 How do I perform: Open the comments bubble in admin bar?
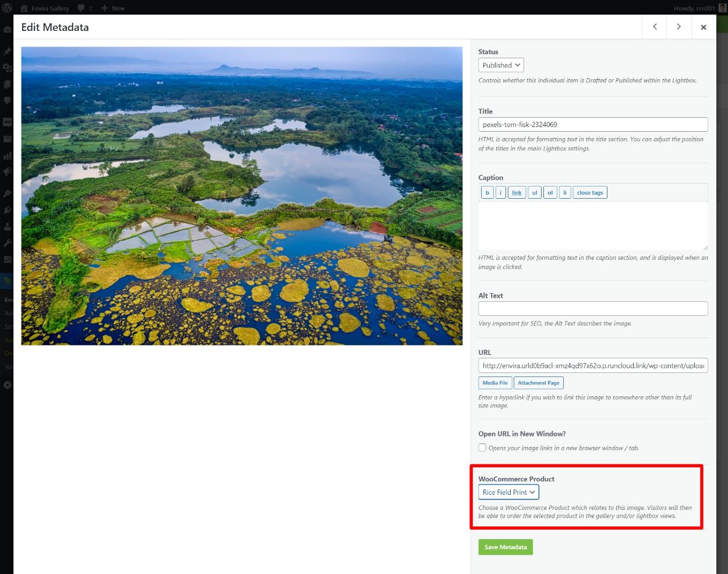point(85,8)
